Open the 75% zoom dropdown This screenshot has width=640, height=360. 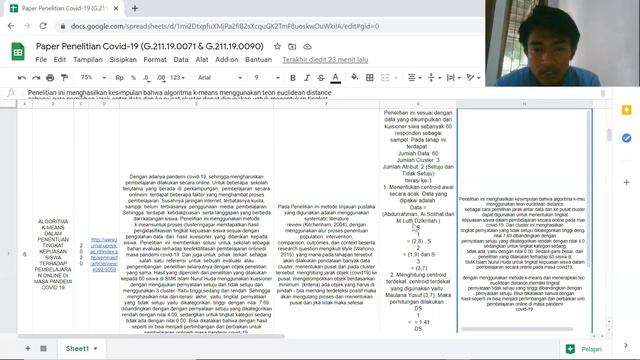tap(93, 78)
